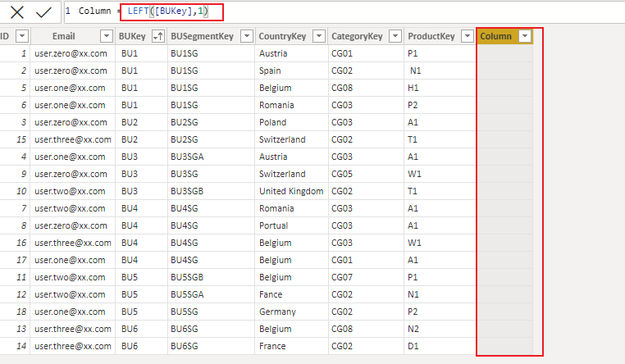The width and height of the screenshot is (625, 364).
Task: Click the CG05 category cell
Action: pyautogui.click(x=366, y=174)
